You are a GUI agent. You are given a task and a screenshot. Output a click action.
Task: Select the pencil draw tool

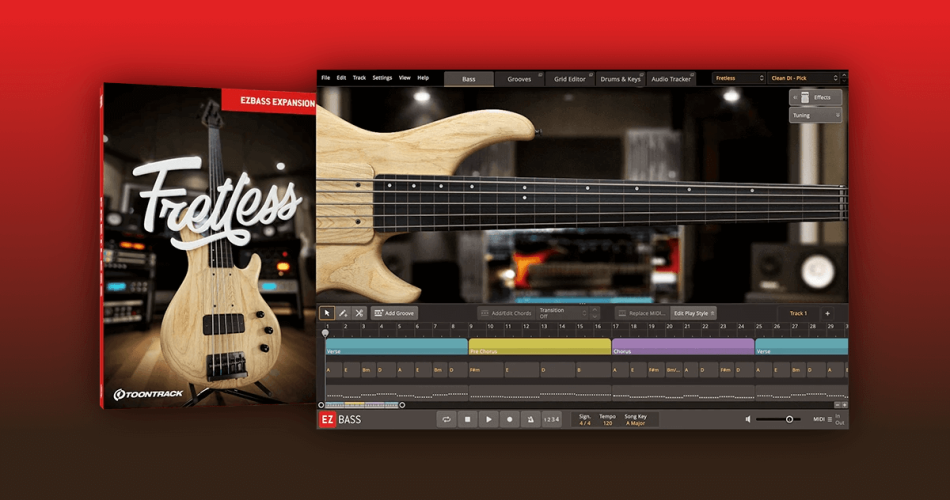pyautogui.click(x=343, y=313)
